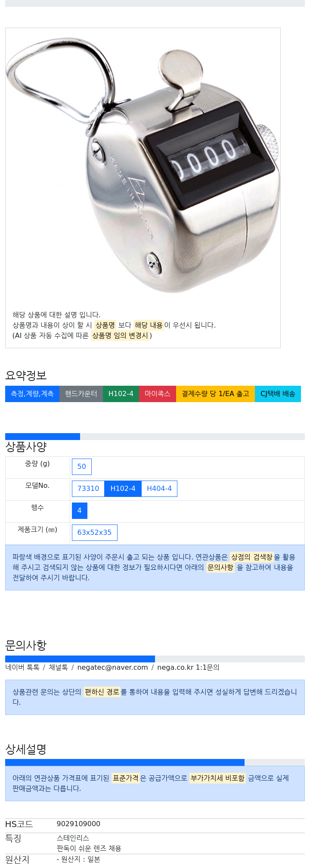
Task: Select the 50 weight option
Action: (82, 466)
